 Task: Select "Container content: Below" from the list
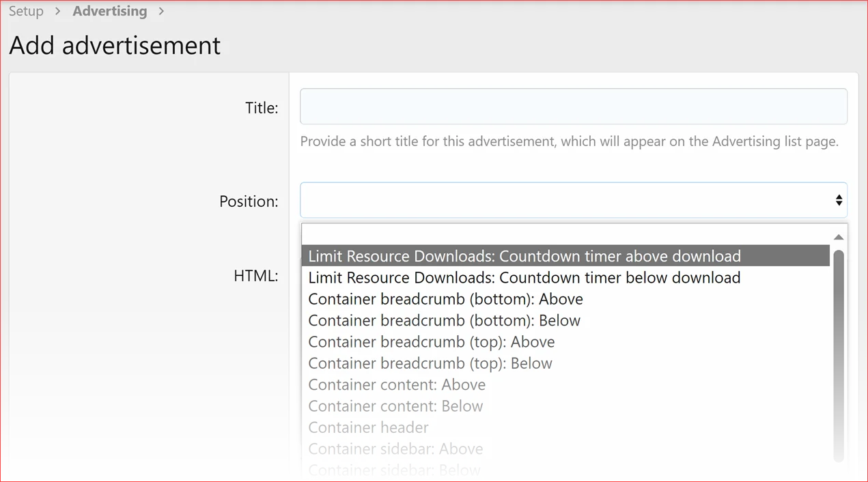point(395,406)
